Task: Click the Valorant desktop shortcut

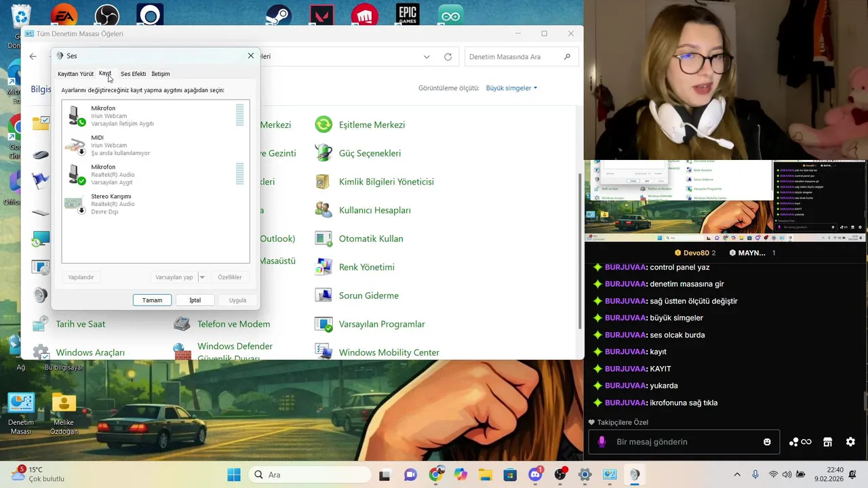Action: [322, 15]
